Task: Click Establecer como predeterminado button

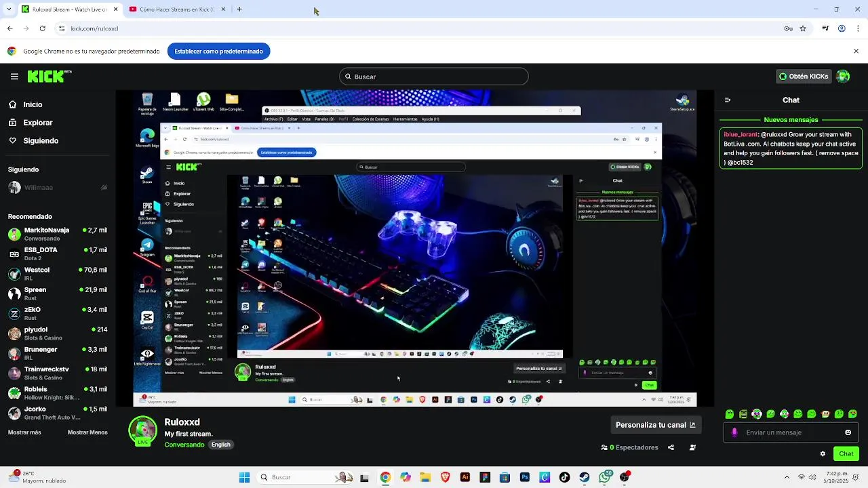Action: (218, 52)
